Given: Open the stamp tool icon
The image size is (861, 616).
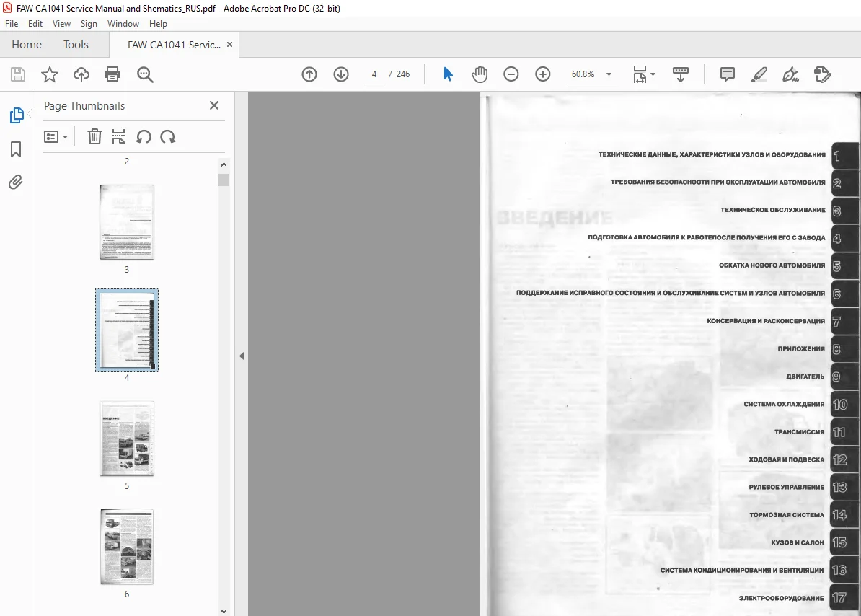Looking at the screenshot, I should [822, 74].
